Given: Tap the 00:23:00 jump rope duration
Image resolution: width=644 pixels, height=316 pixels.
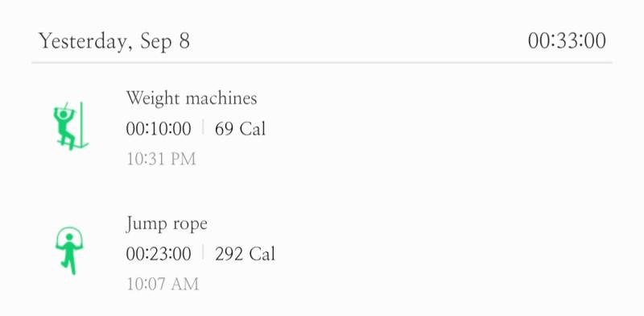Looking at the screenshot, I should pyautogui.click(x=159, y=254).
